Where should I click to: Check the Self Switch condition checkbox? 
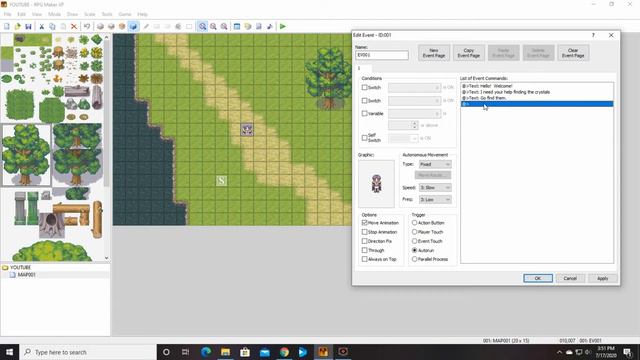pos(364,138)
